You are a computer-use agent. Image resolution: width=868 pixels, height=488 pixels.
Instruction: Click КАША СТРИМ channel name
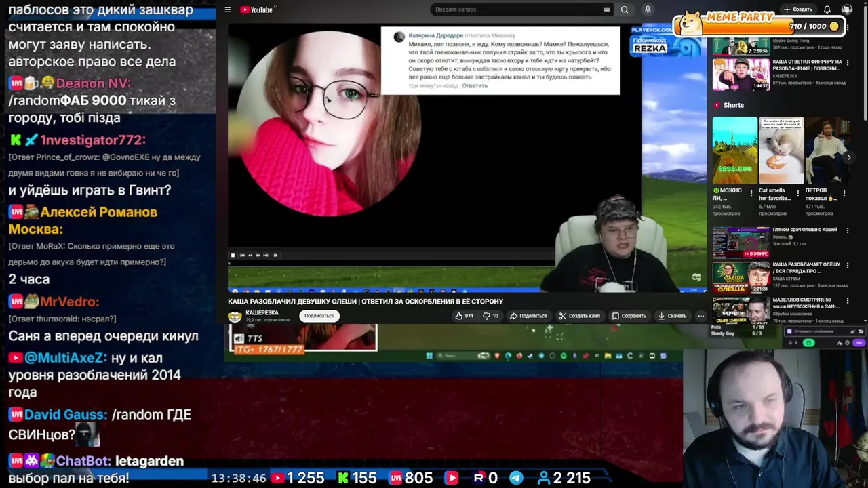pos(787,279)
